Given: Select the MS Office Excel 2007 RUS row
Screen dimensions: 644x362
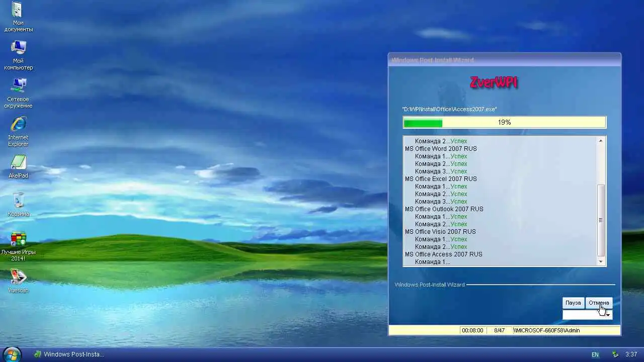Looking at the screenshot, I should (441, 179).
